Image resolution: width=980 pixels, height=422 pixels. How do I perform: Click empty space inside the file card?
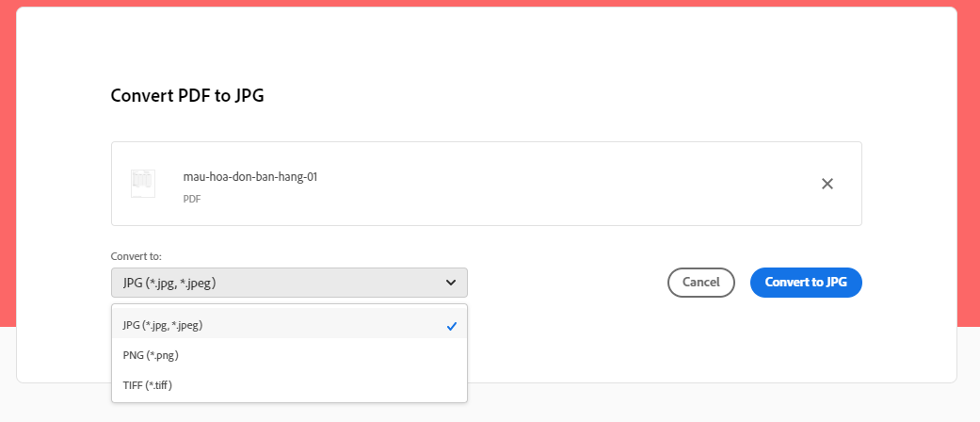pos(565,184)
